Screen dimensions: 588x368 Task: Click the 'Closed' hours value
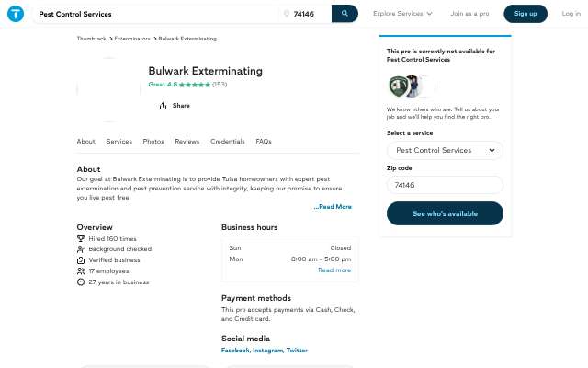(341, 247)
